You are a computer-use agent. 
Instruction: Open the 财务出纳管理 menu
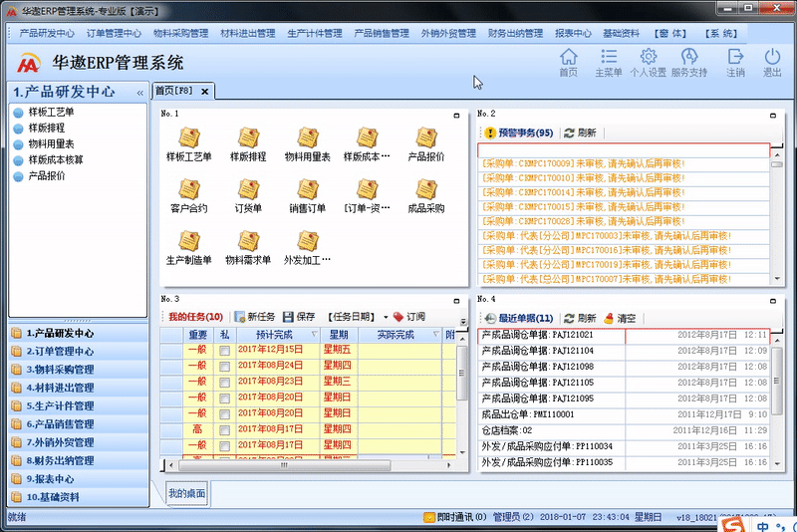pos(515,34)
